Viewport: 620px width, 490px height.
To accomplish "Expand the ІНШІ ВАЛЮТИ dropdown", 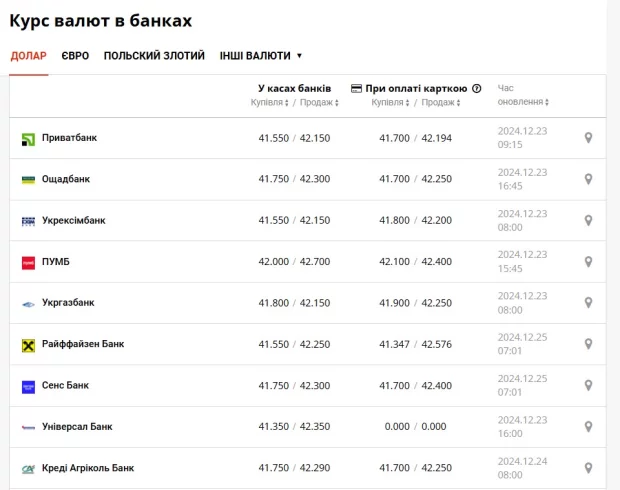I will point(261,56).
